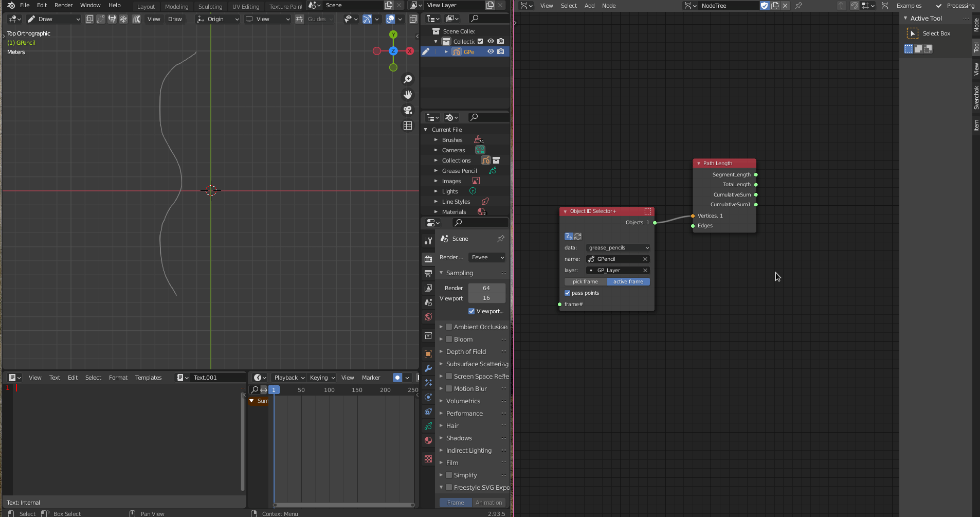
Task: Click the Animation button in Freestyle SVG
Action: click(489, 503)
